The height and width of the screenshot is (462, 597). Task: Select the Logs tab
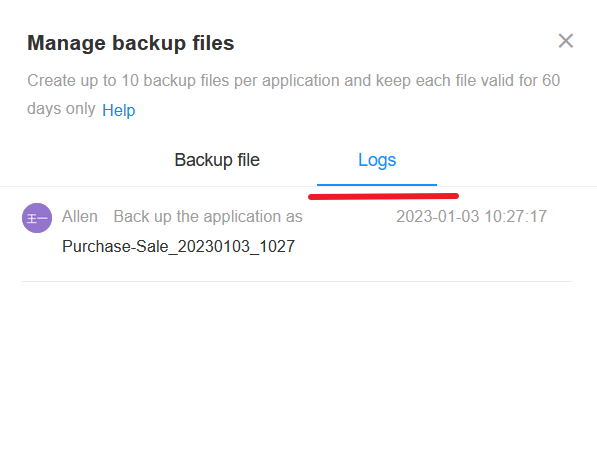click(x=377, y=160)
